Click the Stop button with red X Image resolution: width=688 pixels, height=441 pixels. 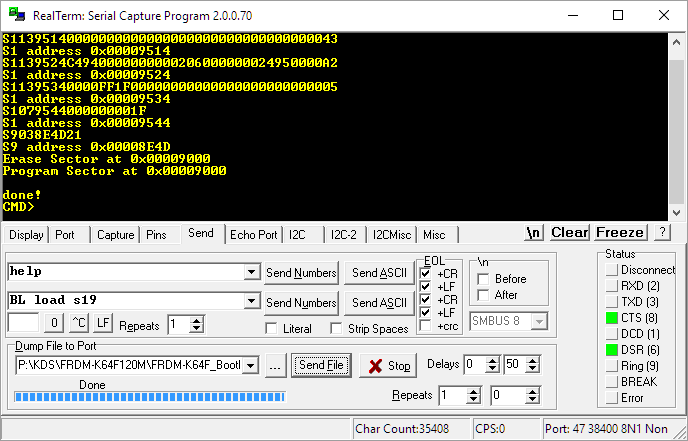pyautogui.click(x=389, y=366)
